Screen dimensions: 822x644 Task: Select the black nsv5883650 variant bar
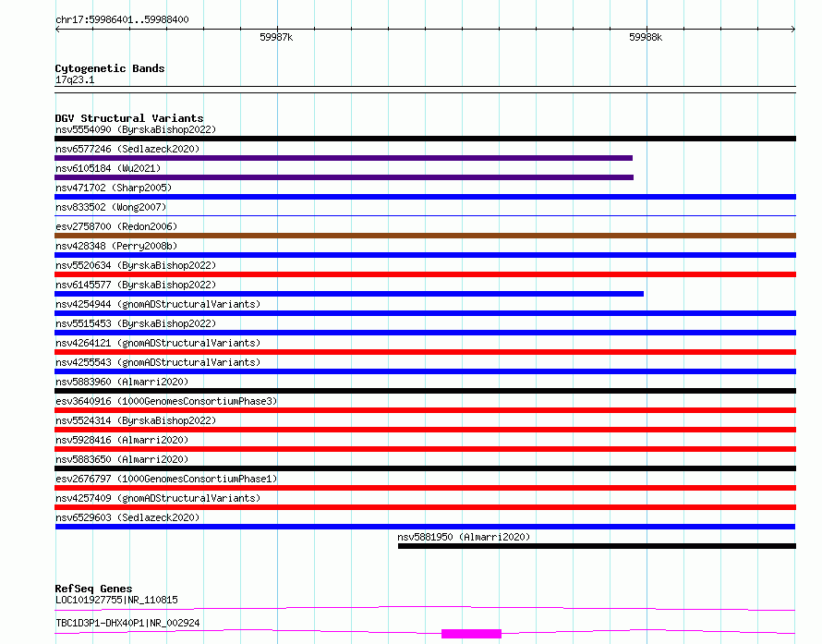pyautogui.click(x=425, y=468)
